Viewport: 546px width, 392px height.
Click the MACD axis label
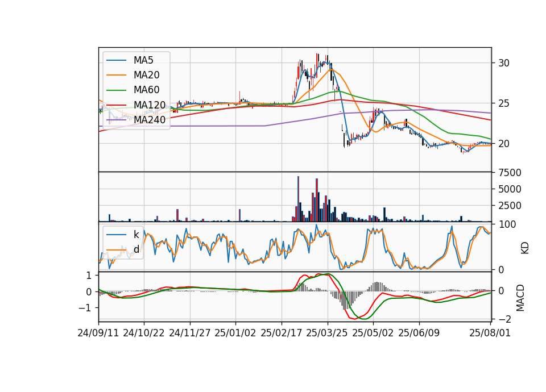[x=520, y=298]
